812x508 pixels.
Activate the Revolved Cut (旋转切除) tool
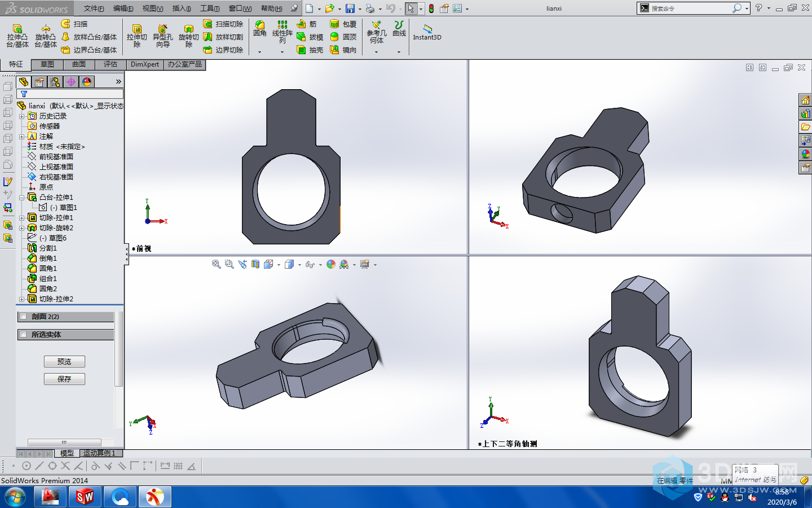tap(189, 36)
